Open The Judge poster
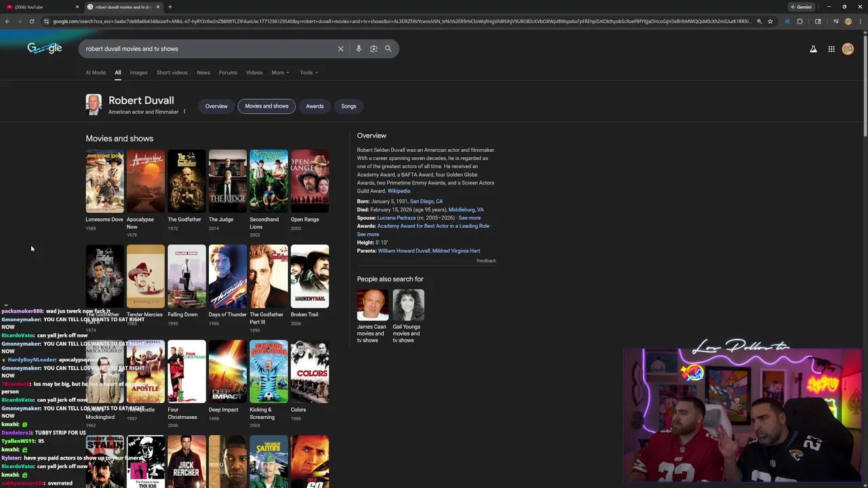The height and width of the screenshot is (488, 868). (228, 181)
